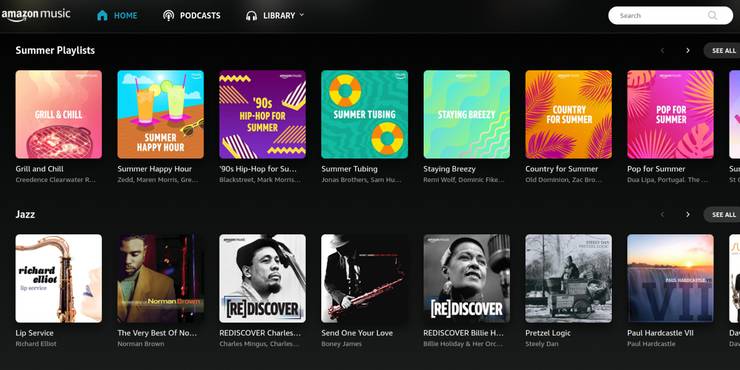Click 'Dua Lipa, Portugal. The …' artist text
This screenshot has height=370, width=740.
pos(668,180)
